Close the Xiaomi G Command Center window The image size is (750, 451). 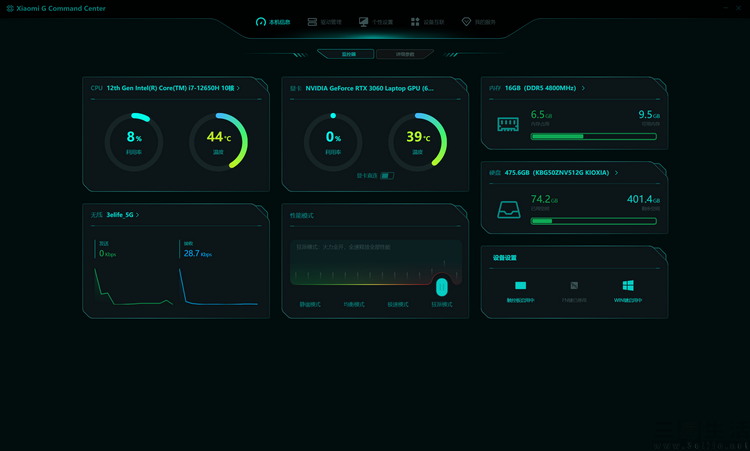click(739, 8)
